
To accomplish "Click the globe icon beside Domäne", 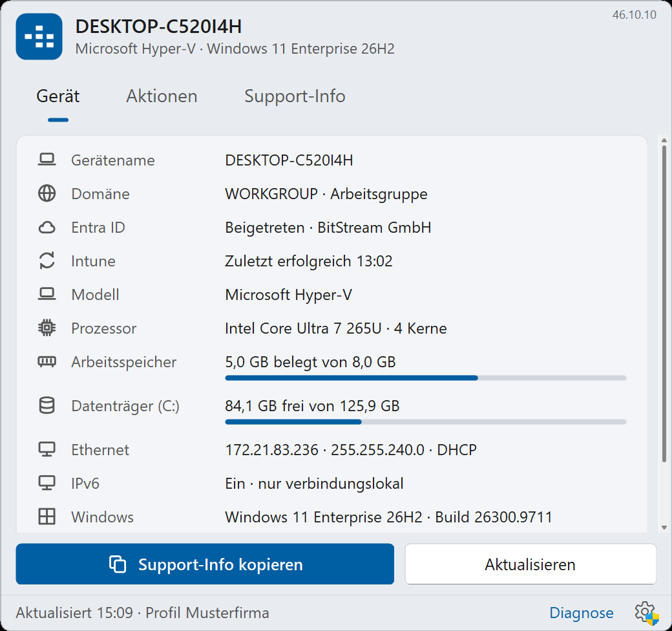I will click(x=47, y=193).
